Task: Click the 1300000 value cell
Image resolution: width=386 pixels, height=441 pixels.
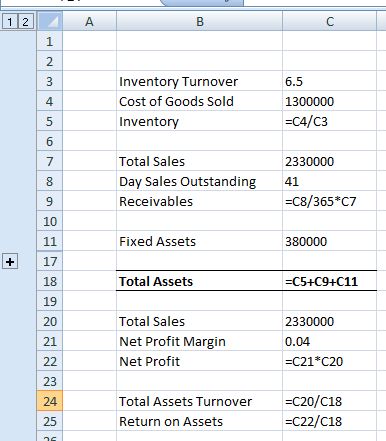Action: point(329,101)
